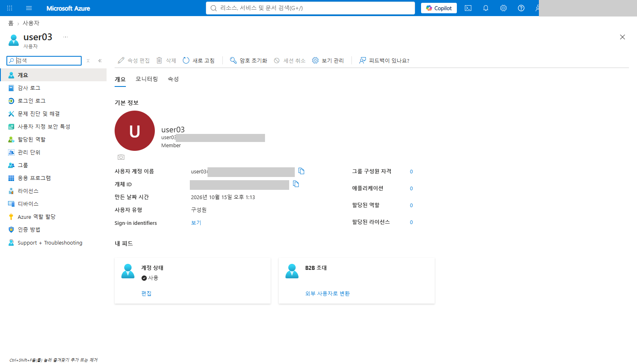
Task: Open 로그인 로그 in sidebar
Action: pos(53,101)
